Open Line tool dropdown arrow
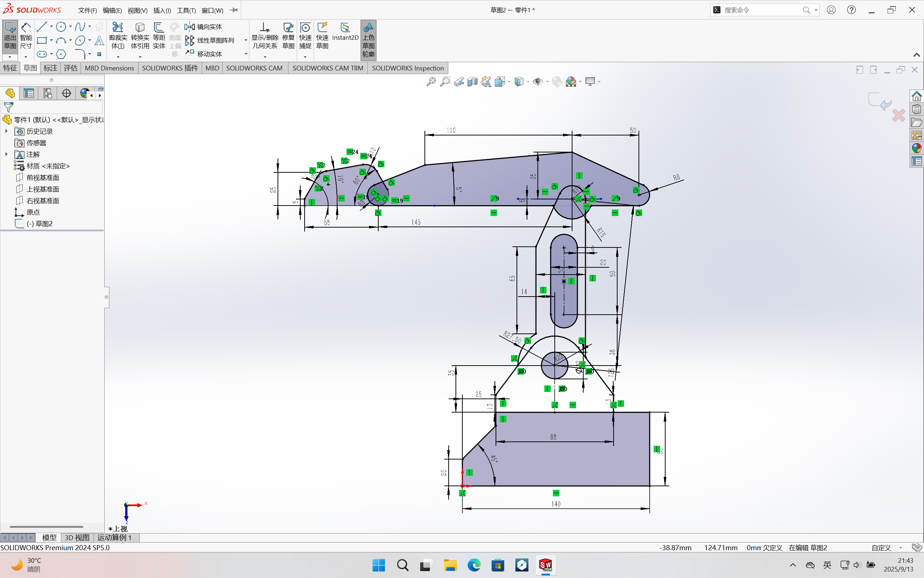 point(51,27)
